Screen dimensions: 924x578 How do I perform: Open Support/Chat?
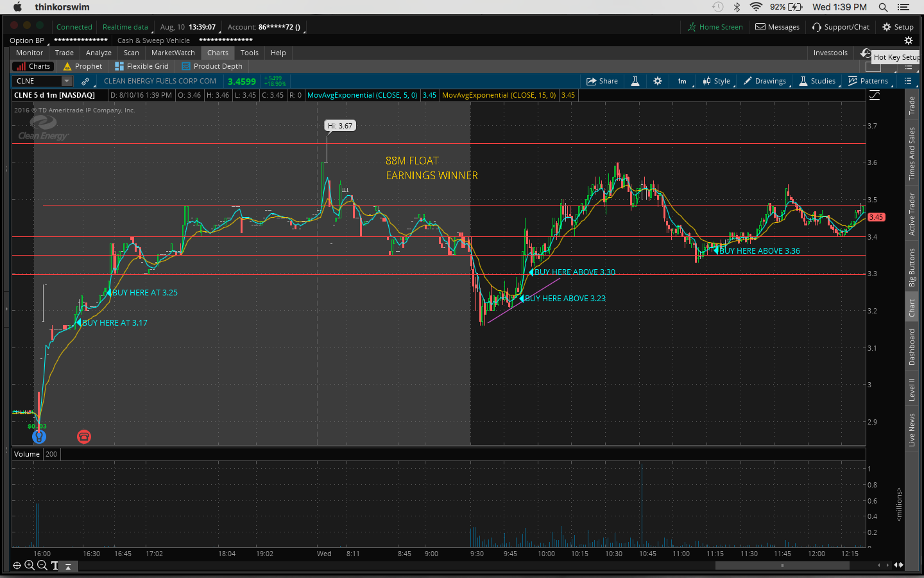pos(841,27)
